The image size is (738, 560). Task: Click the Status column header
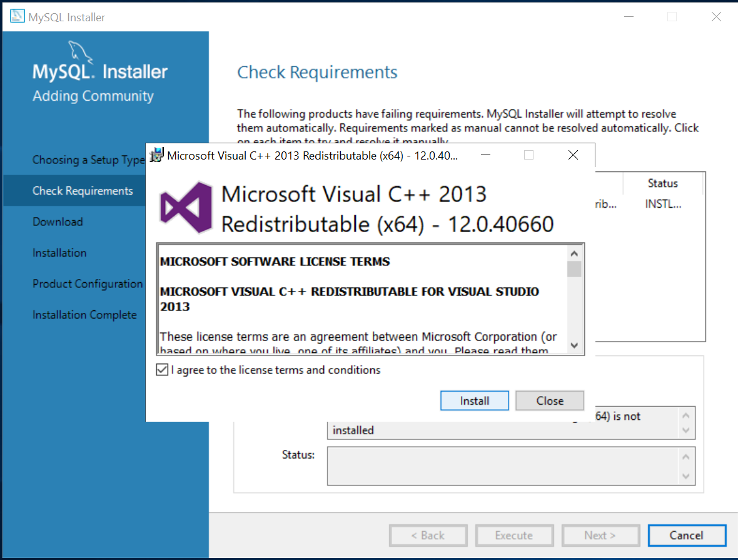663,183
